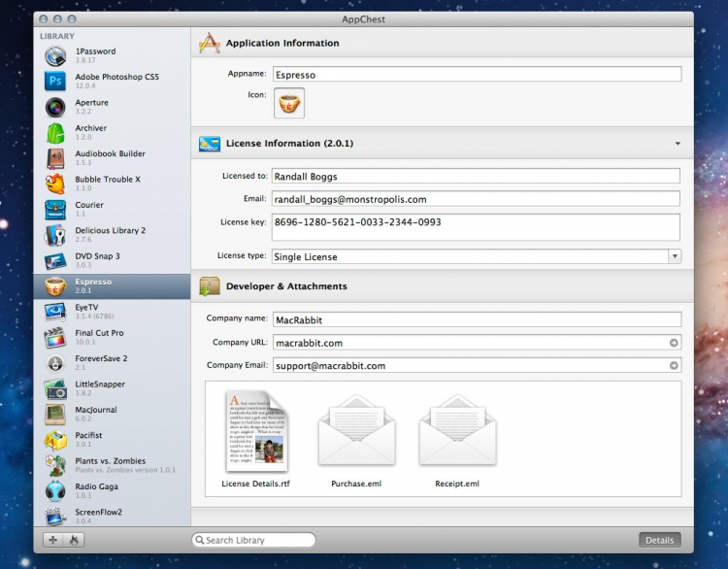Click the Courier icon in sidebar
Screen dimensions: 728x569
(x=55, y=210)
